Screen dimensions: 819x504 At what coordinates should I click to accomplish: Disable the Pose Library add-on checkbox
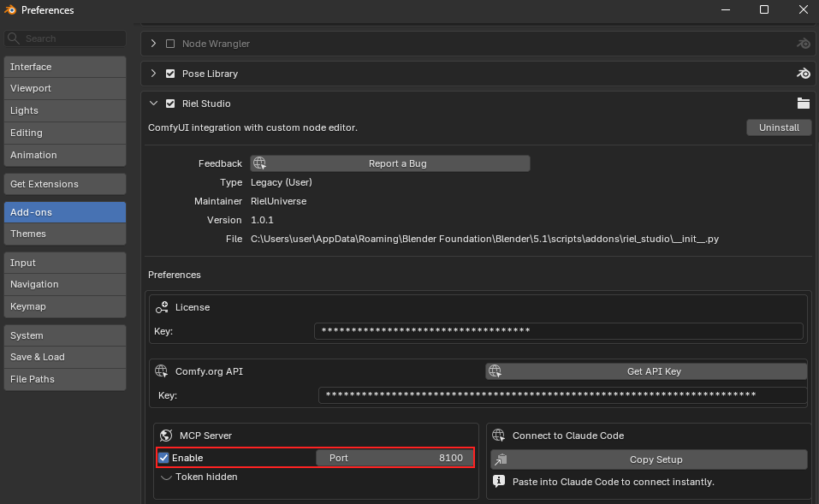point(170,74)
